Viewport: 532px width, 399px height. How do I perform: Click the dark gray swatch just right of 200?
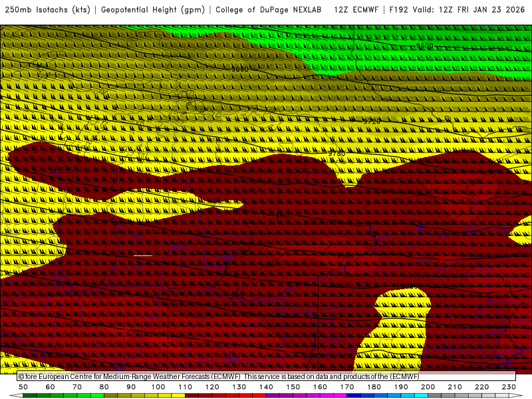(435, 396)
